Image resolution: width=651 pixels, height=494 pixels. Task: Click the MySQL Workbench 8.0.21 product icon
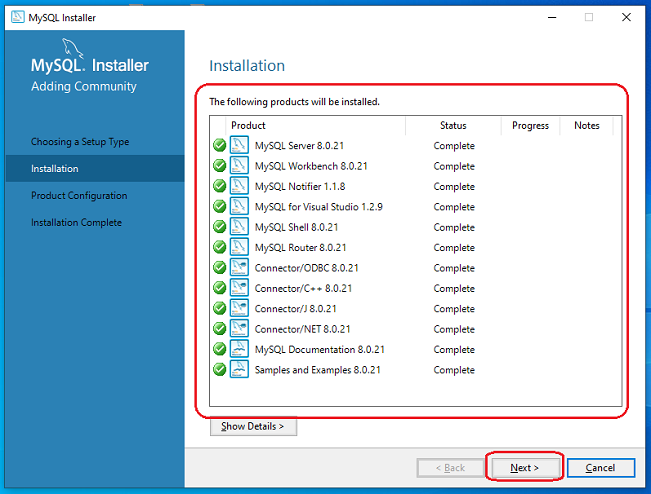pyautogui.click(x=239, y=166)
